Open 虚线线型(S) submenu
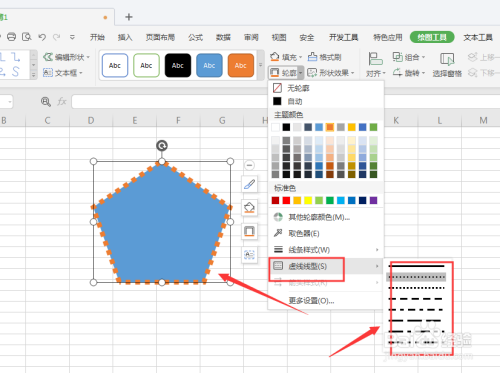500x373 pixels. (326, 266)
